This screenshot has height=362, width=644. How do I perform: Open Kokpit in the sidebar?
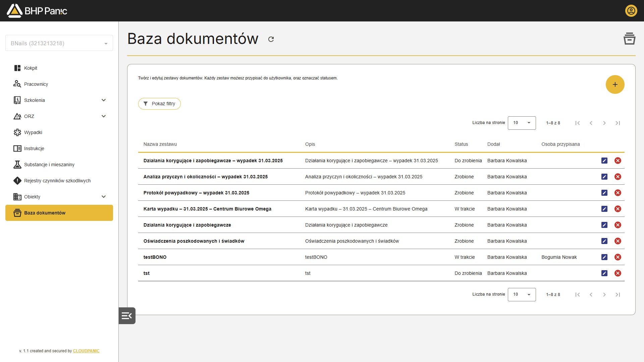click(x=59, y=68)
